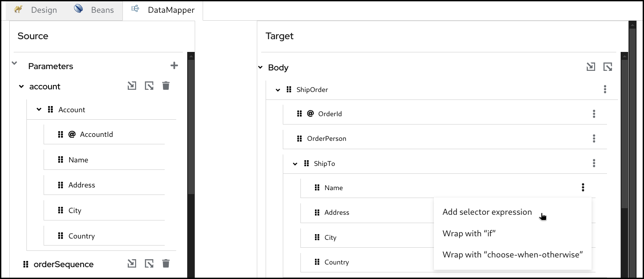Collapse the Parameters section
Screen dimensions: 644x279
pos(15,64)
